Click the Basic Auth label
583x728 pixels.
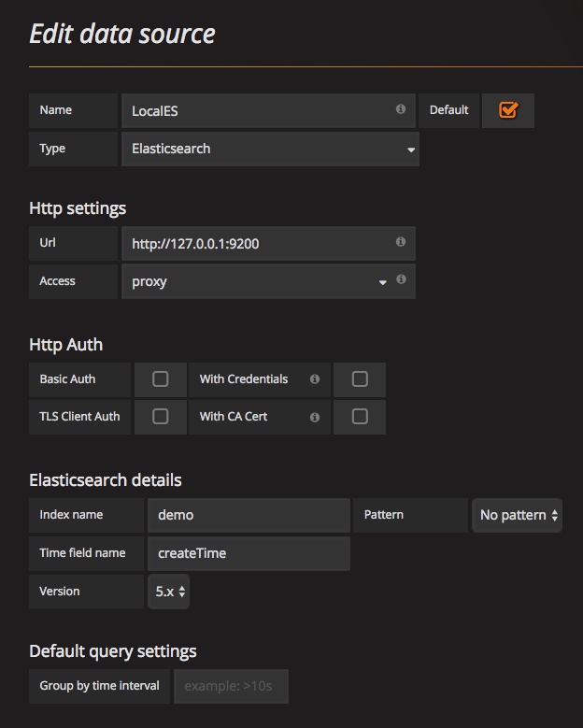click(67, 379)
